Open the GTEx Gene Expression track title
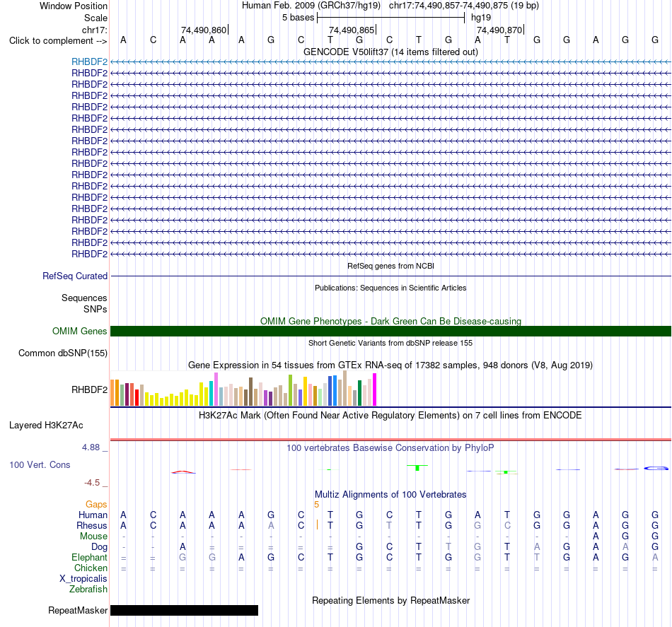 [x=390, y=365]
